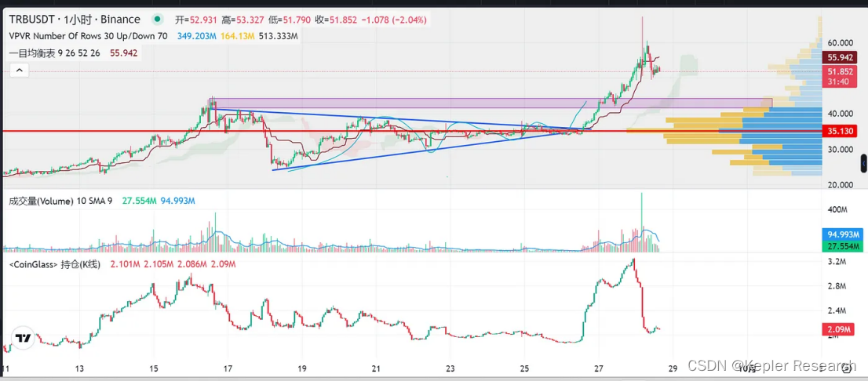Click the 2.8M open interest axis label
Viewport: 868px width, 381px height.
click(837, 286)
